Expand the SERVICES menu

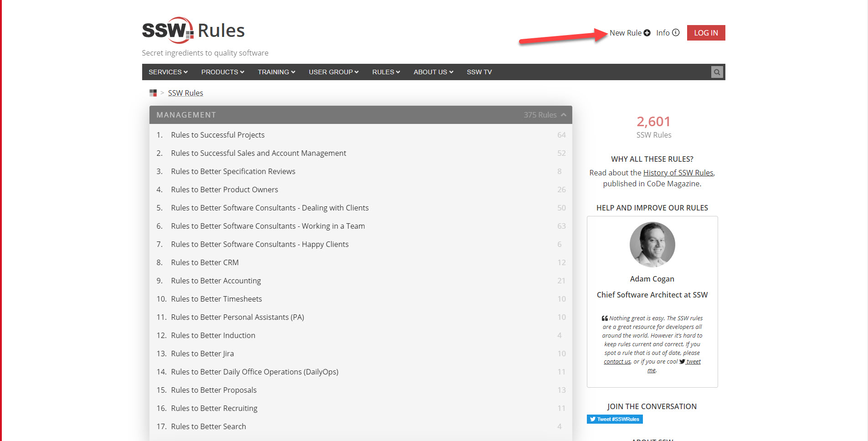[168, 72]
